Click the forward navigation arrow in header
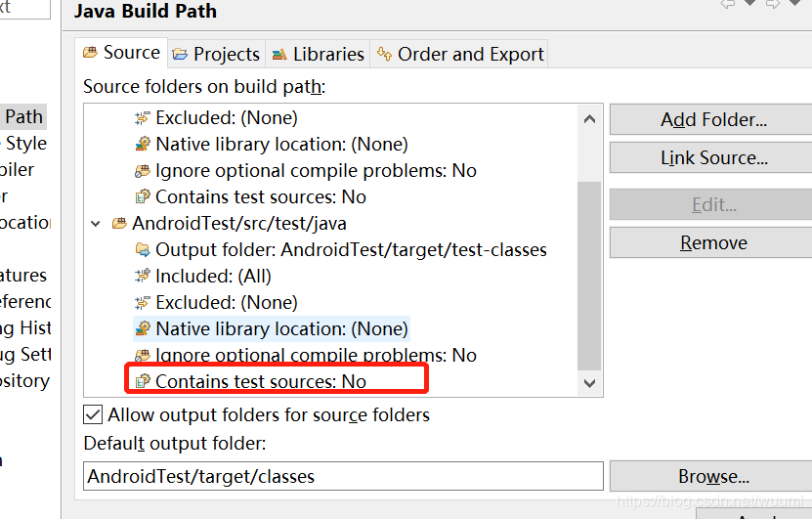The image size is (812, 519). (773, 4)
